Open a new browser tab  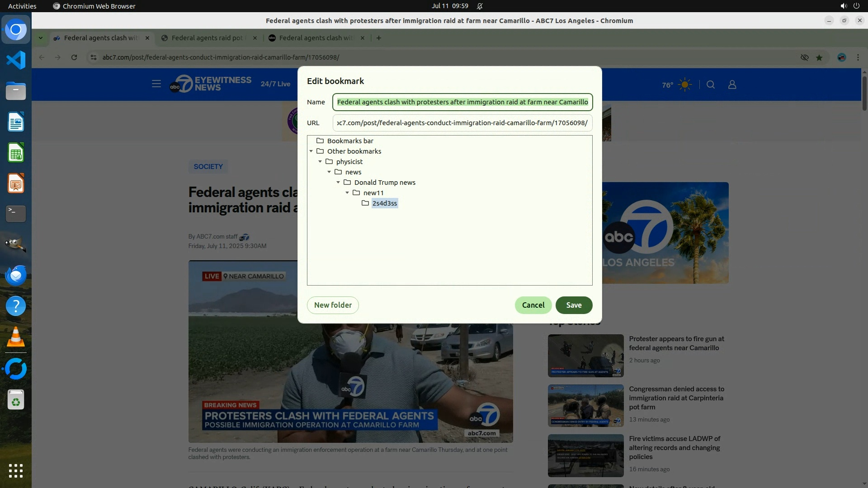tap(379, 38)
